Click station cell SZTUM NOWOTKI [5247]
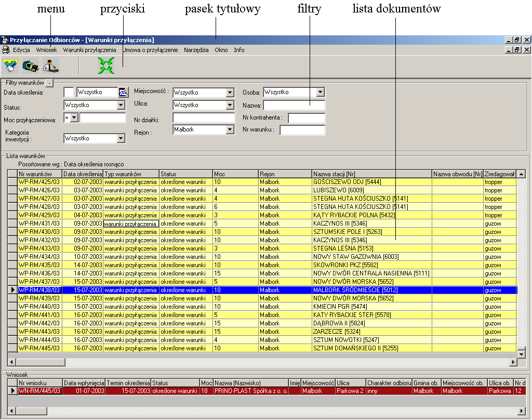The height and width of the screenshot is (420, 532). 372,340
